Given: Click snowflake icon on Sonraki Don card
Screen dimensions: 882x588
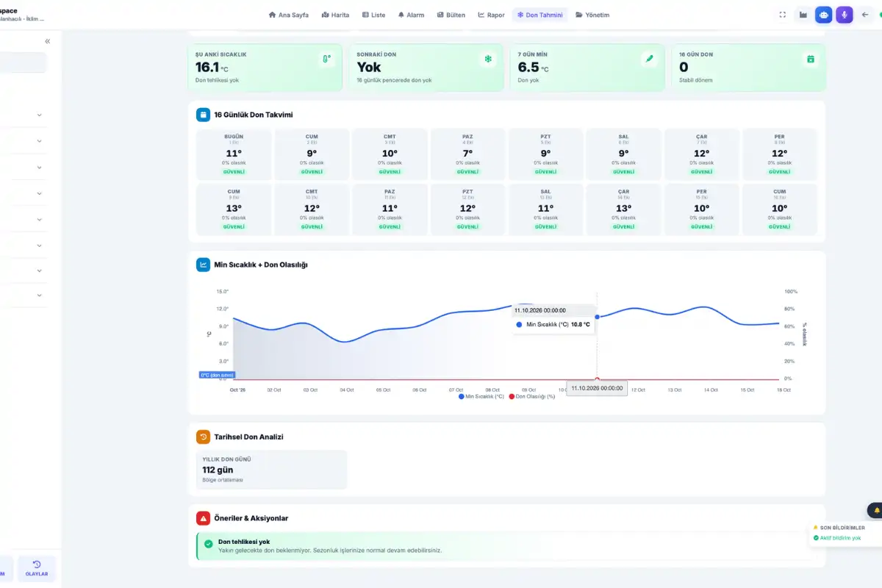Looking at the screenshot, I should (x=487, y=59).
